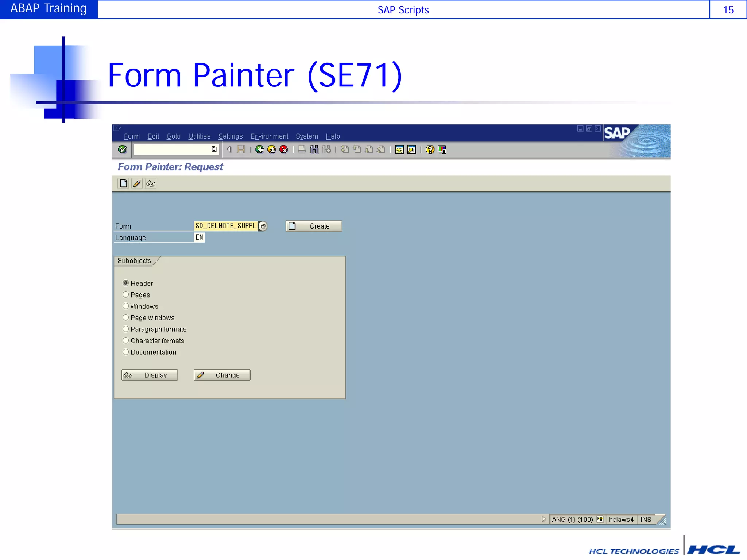Open the Utilities menu
This screenshot has width=747, height=560.
click(199, 136)
